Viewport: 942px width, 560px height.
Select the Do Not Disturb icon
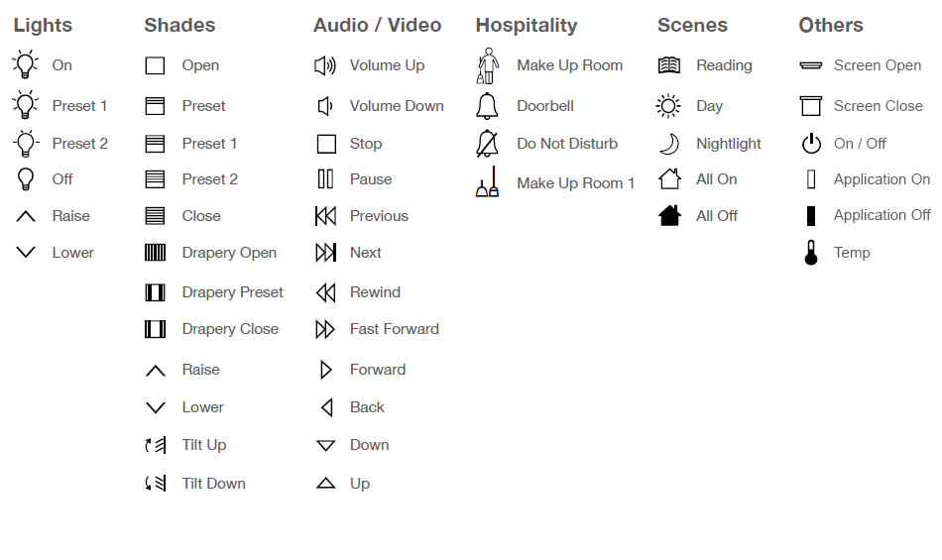coord(487,144)
